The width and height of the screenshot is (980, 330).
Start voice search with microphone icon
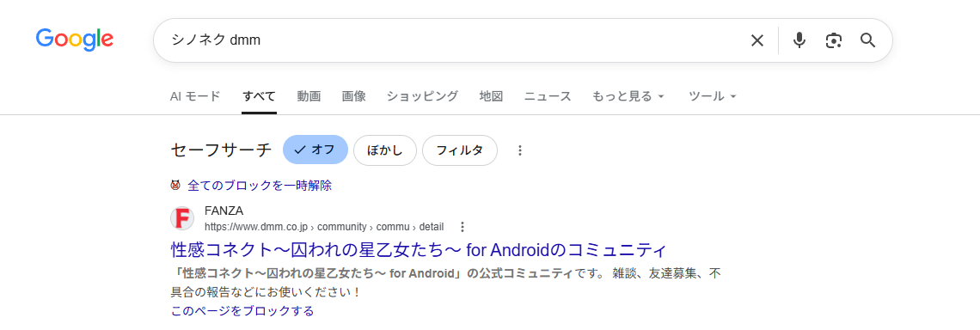[799, 40]
